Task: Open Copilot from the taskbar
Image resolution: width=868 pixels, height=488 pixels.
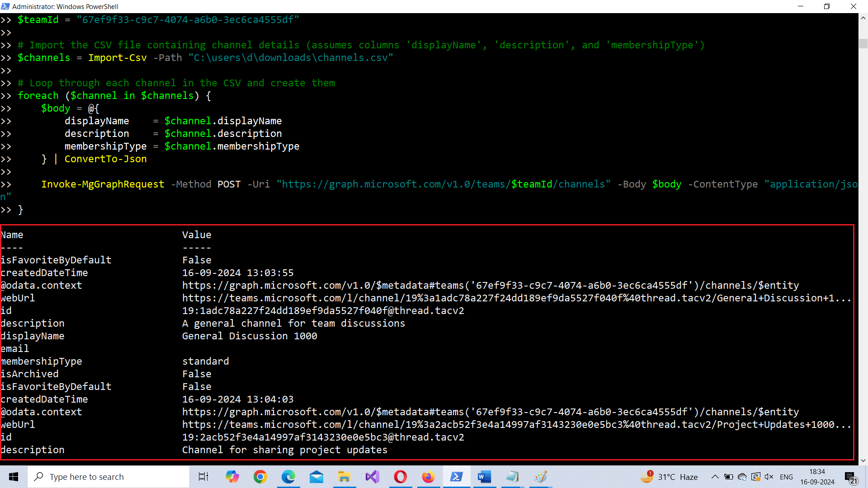Action: 232,477
